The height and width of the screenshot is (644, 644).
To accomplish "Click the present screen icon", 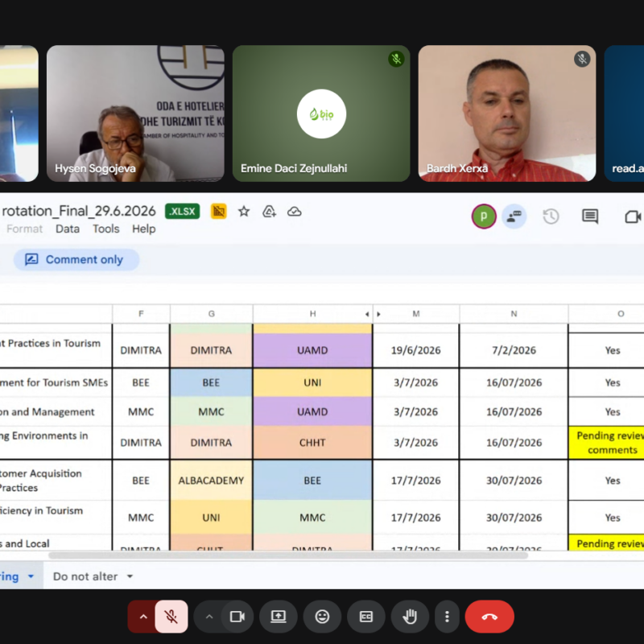I will point(279,617).
